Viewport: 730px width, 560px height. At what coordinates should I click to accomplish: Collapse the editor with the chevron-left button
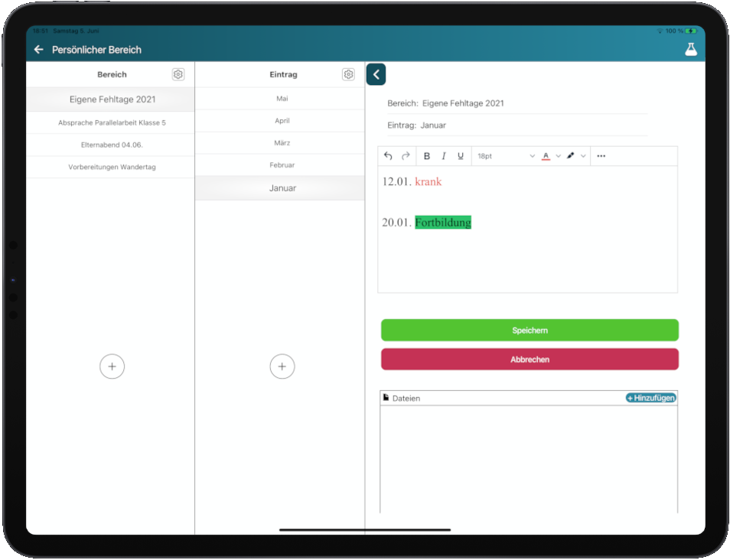click(x=376, y=74)
